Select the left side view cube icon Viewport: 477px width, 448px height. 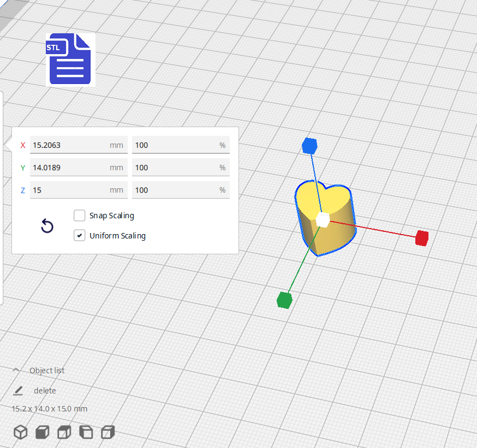86,433
